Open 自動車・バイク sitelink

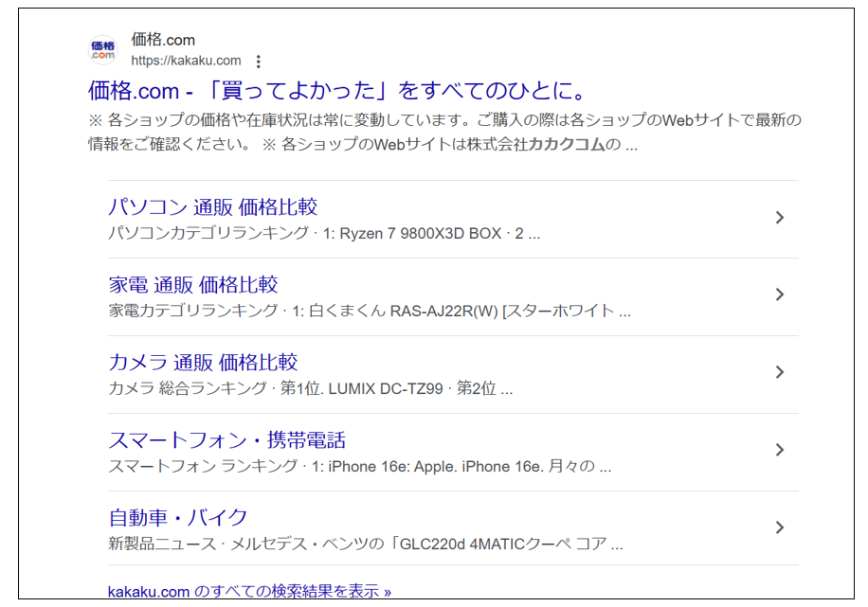(x=178, y=517)
